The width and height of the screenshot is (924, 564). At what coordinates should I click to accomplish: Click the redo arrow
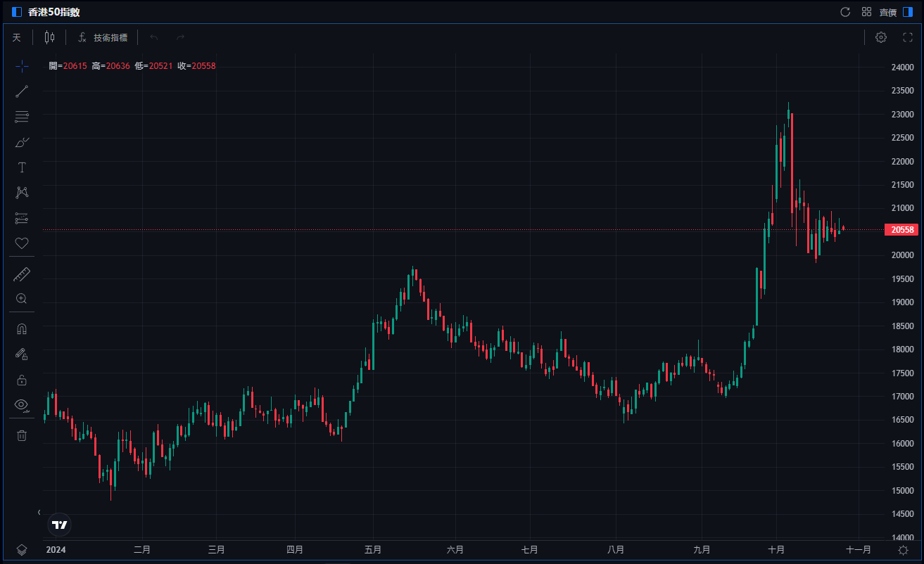pyautogui.click(x=180, y=37)
